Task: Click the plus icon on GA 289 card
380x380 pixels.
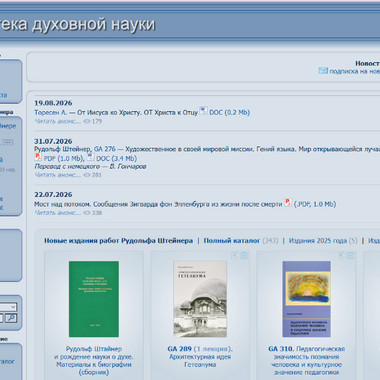Action: [x=244, y=256]
